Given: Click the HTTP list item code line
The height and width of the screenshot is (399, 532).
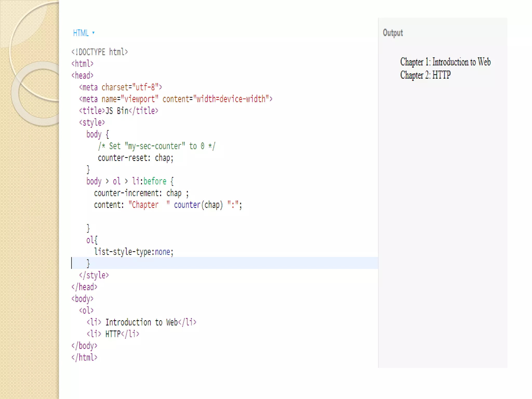Looking at the screenshot, I should (x=113, y=334).
